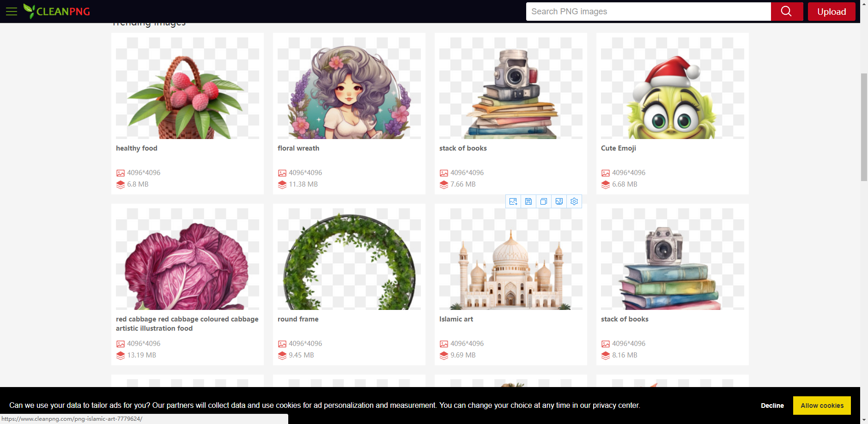This screenshot has width=868, height=424.
Task: Open the hamburger menu
Action: pos(12,12)
